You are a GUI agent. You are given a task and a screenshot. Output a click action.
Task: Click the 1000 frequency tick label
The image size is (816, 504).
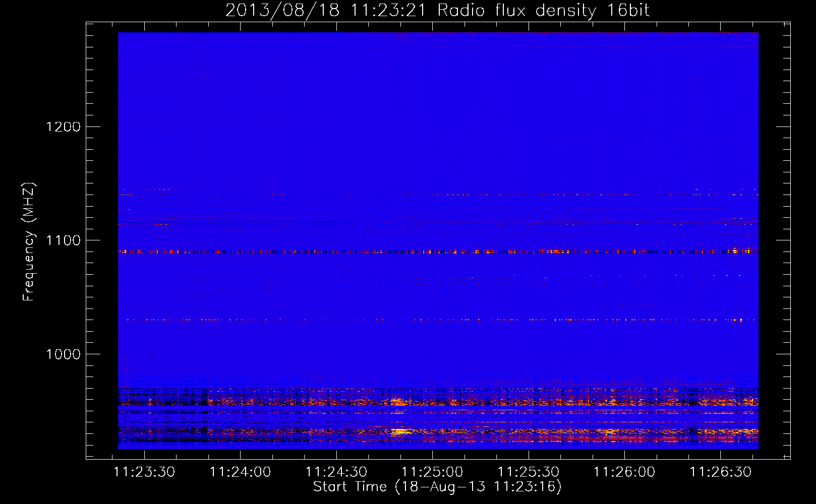coord(64,354)
